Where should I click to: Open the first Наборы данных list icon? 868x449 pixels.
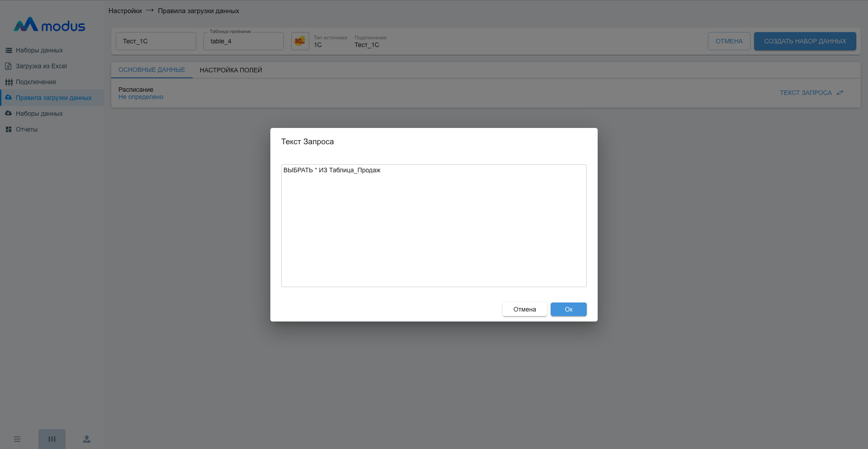(x=9, y=50)
